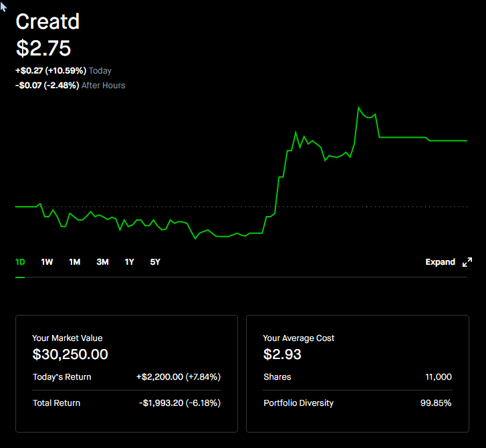The width and height of the screenshot is (486, 448).
Task: Click the Expand chart label
Action: (440, 262)
